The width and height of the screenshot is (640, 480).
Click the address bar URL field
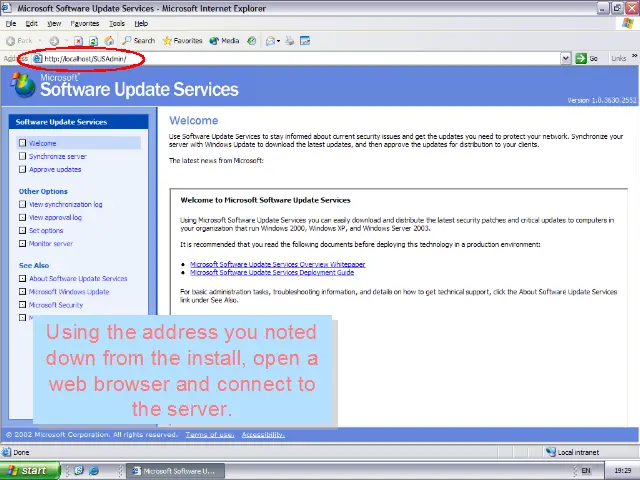(x=302, y=58)
